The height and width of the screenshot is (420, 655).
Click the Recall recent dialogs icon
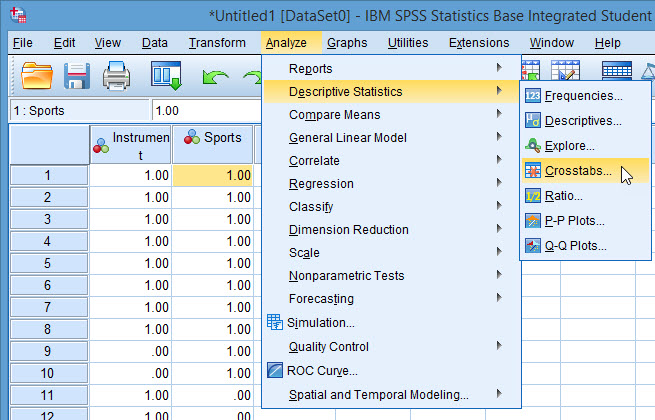tap(166, 76)
